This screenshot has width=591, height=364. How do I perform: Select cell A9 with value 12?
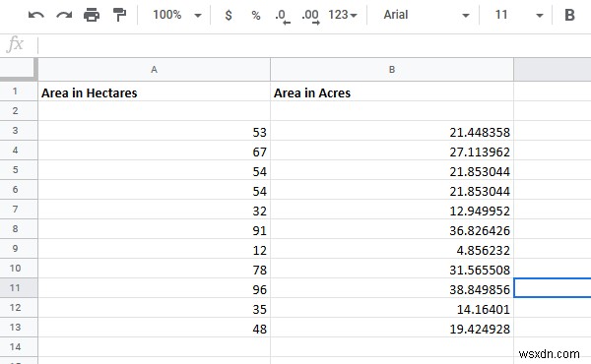(x=155, y=249)
